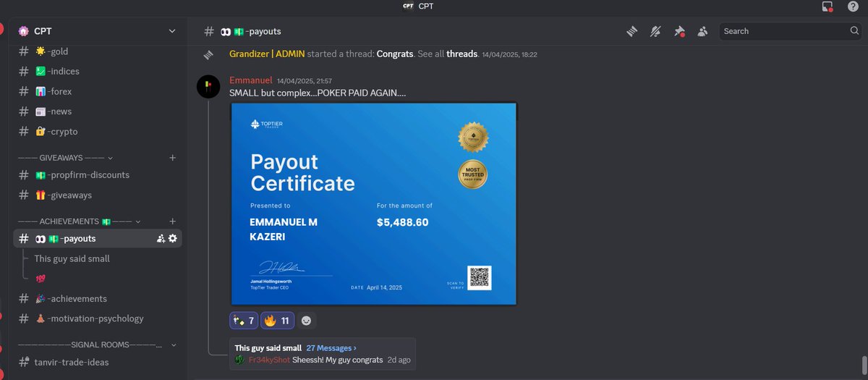This screenshot has height=380, width=868.
Task: Click the payouts channel name in header
Action: pyautogui.click(x=251, y=31)
